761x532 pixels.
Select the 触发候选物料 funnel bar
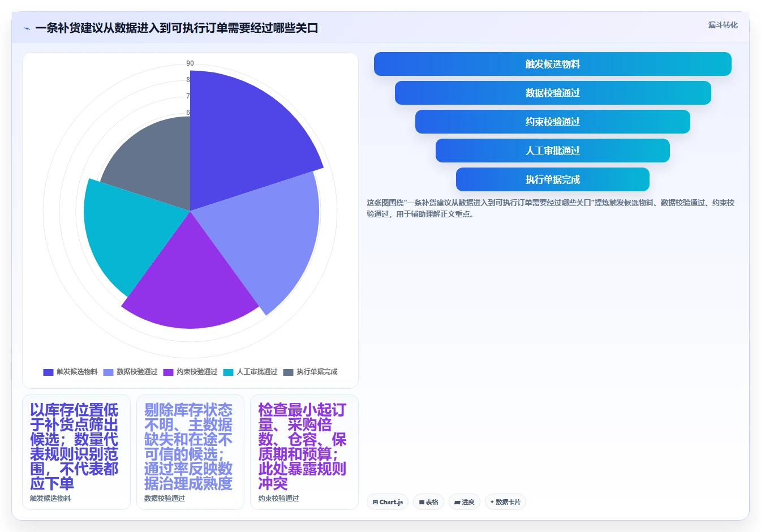[x=553, y=64]
